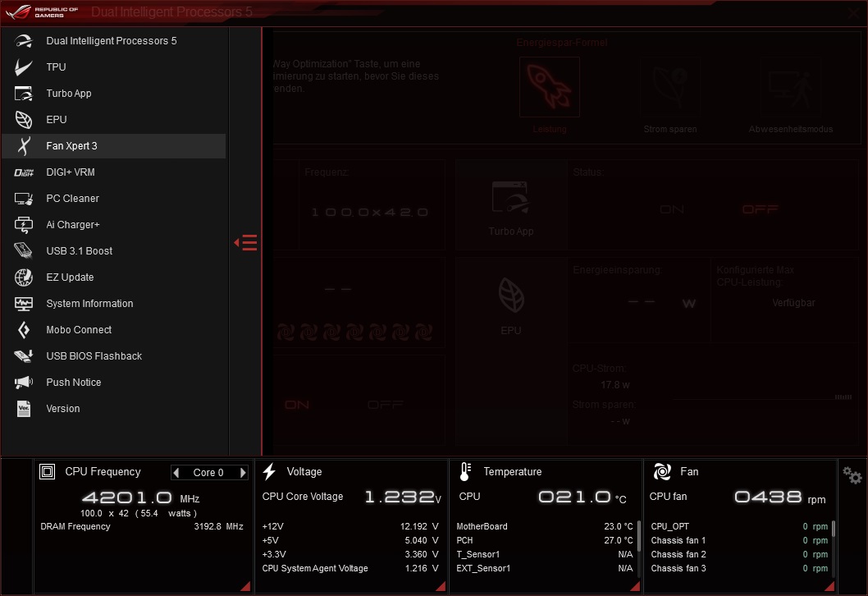Click the CPU System Agent Voltage row

[x=350, y=568]
